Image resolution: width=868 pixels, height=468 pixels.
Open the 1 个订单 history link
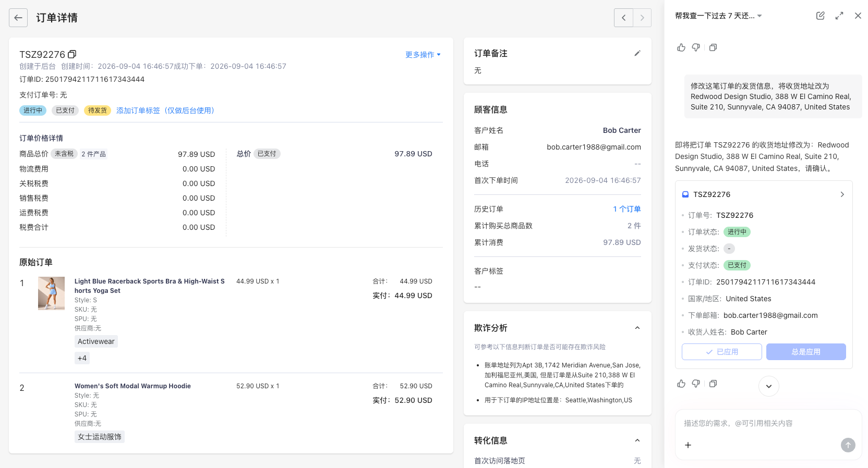(x=627, y=209)
